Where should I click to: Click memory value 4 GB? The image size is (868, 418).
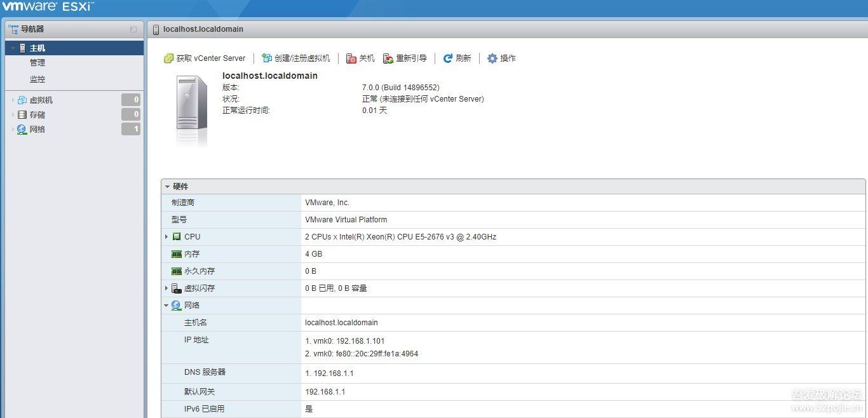point(314,254)
